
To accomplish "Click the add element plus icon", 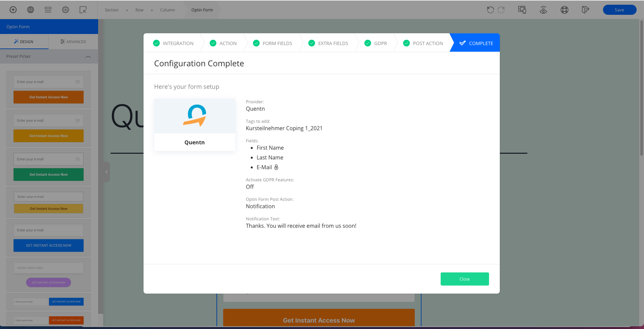I will coord(13,10).
